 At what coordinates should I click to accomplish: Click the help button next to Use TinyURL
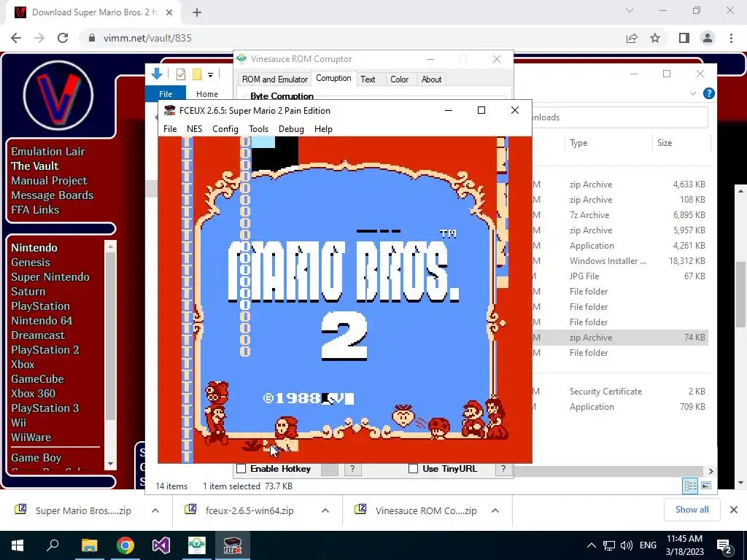(x=503, y=469)
